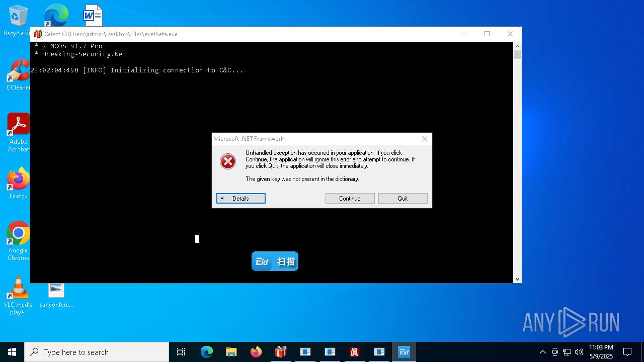
Task: Close the Microsoft .NET Framework dialog
Action: pos(425,139)
